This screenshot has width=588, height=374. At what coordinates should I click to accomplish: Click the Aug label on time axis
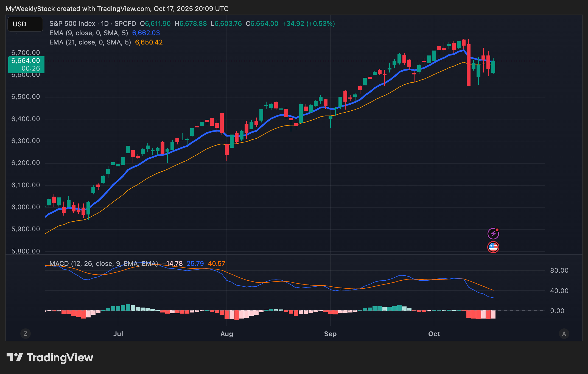[x=227, y=334]
